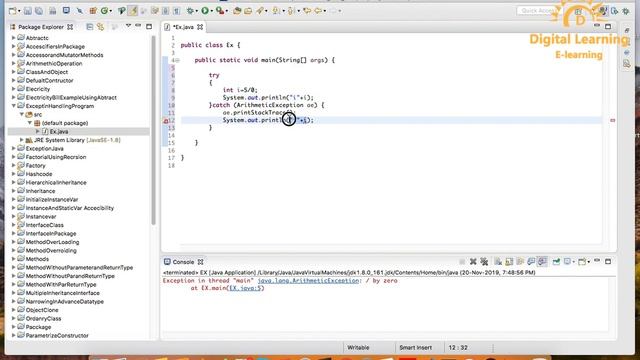Run the program with green Run icon
Screen dimensions: 640x360
tap(205, 11)
